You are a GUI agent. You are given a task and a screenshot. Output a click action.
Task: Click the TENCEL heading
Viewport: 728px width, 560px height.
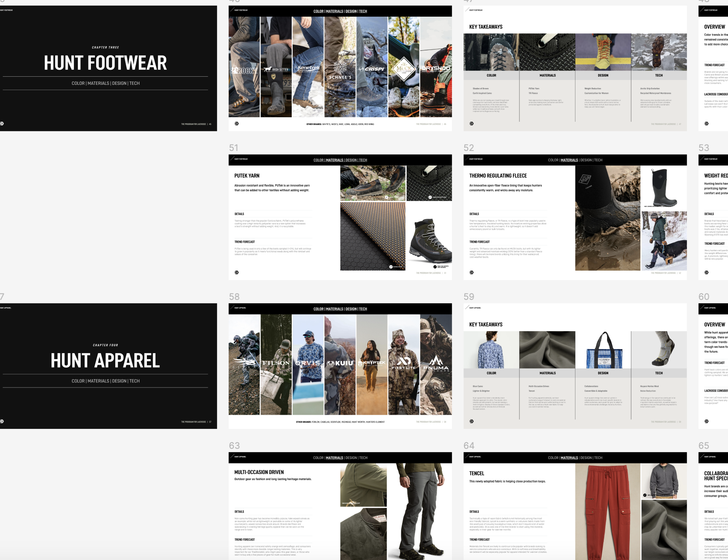click(477, 474)
